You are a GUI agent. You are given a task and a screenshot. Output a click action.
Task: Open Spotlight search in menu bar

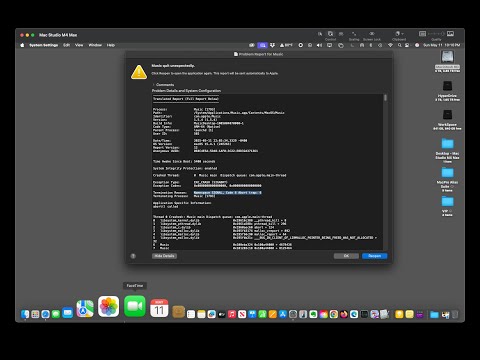coord(399,45)
